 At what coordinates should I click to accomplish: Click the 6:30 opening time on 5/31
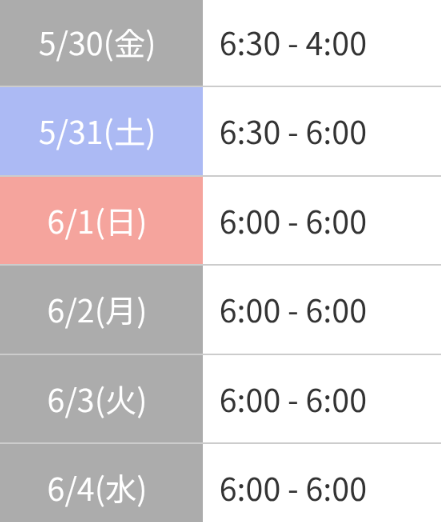(x=250, y=133)
